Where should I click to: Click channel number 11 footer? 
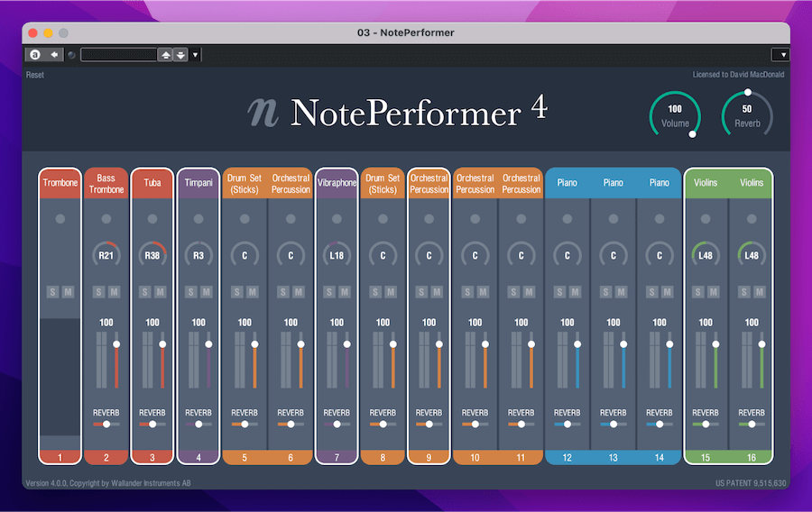[521, 457]
